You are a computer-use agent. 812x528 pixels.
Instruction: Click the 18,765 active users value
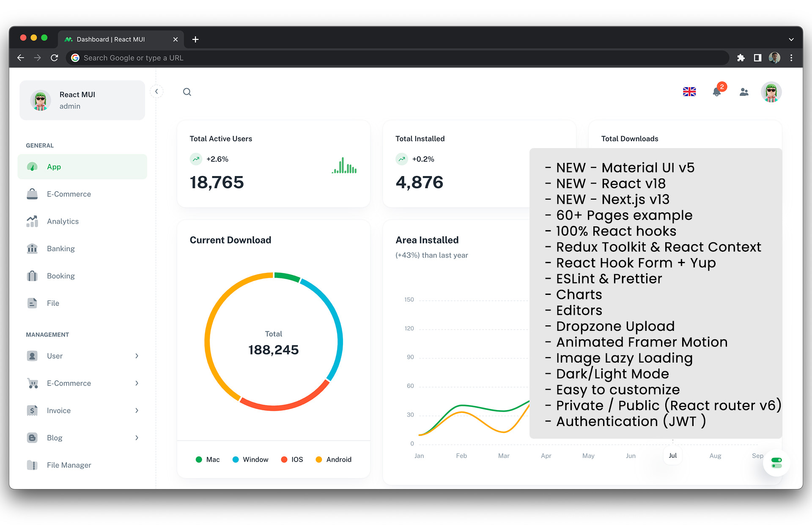[x=217, y=182]
